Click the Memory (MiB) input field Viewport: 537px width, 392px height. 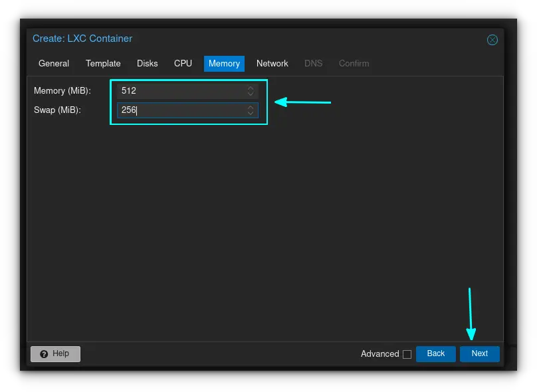tap(187, 91)
